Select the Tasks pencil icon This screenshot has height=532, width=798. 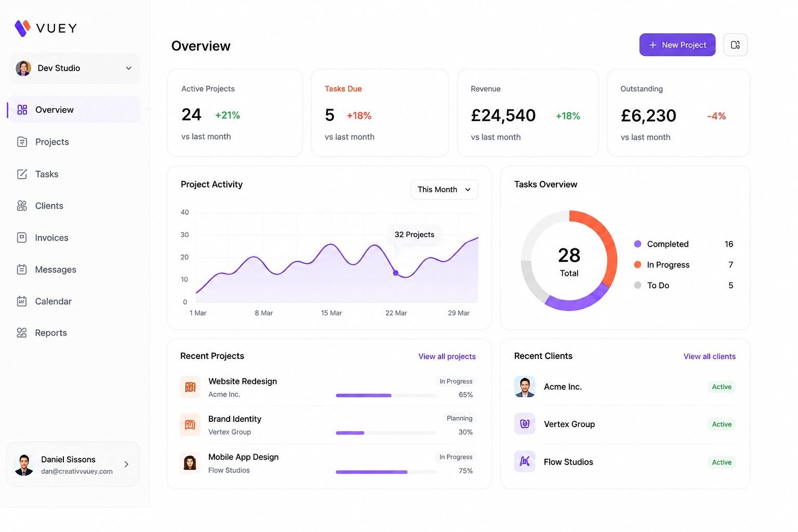[22, 174]
